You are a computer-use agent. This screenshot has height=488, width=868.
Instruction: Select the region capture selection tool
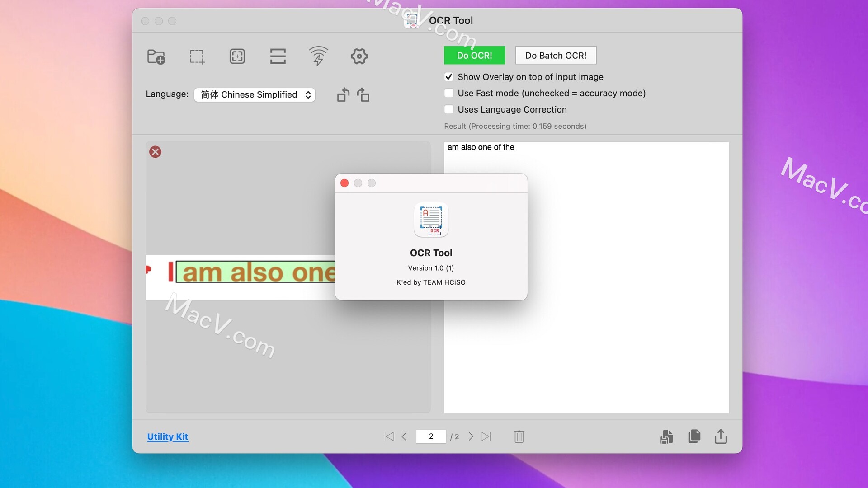tap(197, 56)
